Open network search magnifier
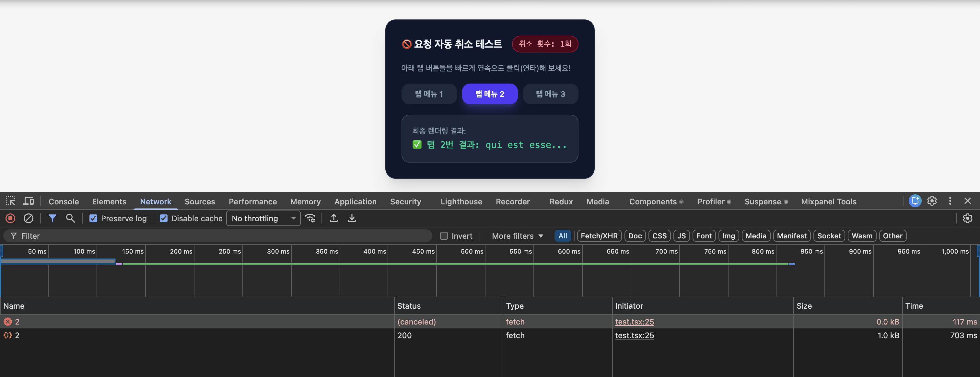The height and width of the screenshot is (377, 980). [70, 218]
